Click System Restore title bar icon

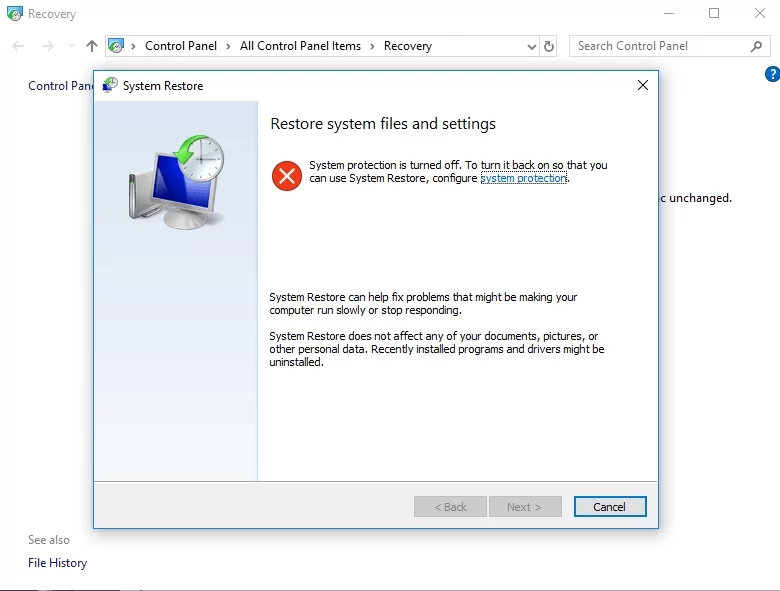pos(110,86)
